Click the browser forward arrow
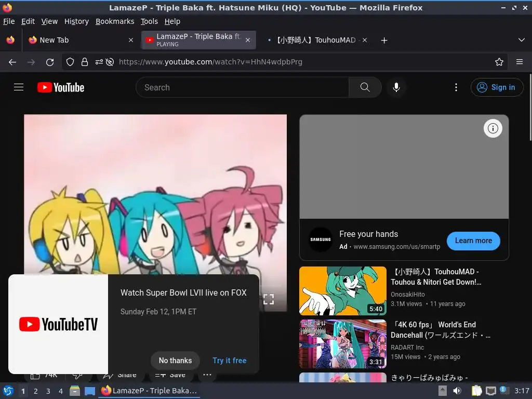Screen dimensions: 532x399 (31, 62)
